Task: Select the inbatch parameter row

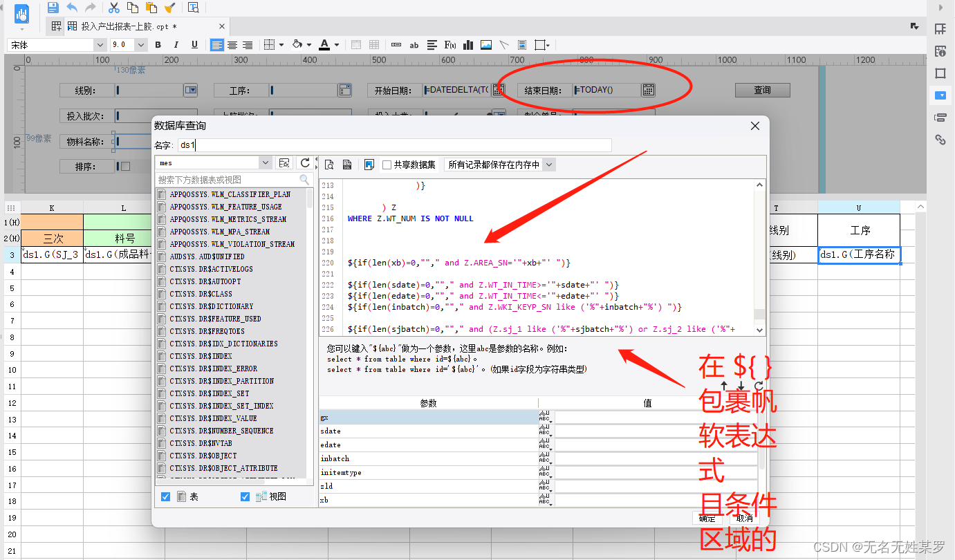Action: point(428,458)
